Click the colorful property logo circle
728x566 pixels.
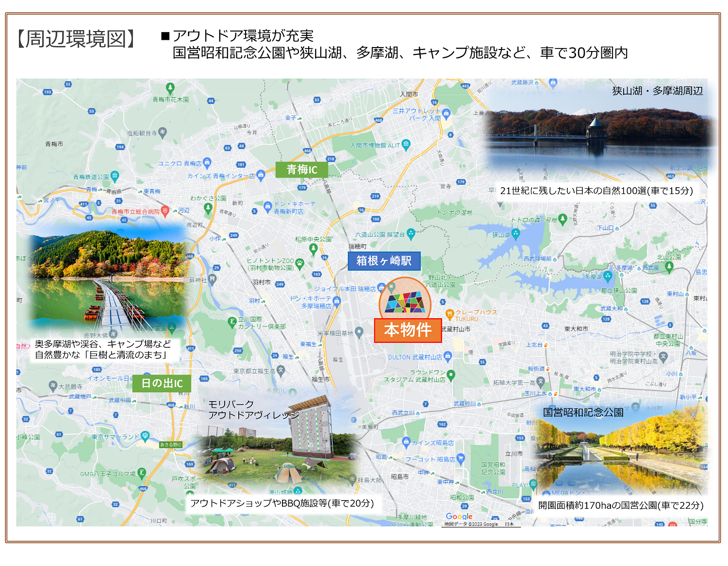[x=405, y=301]
